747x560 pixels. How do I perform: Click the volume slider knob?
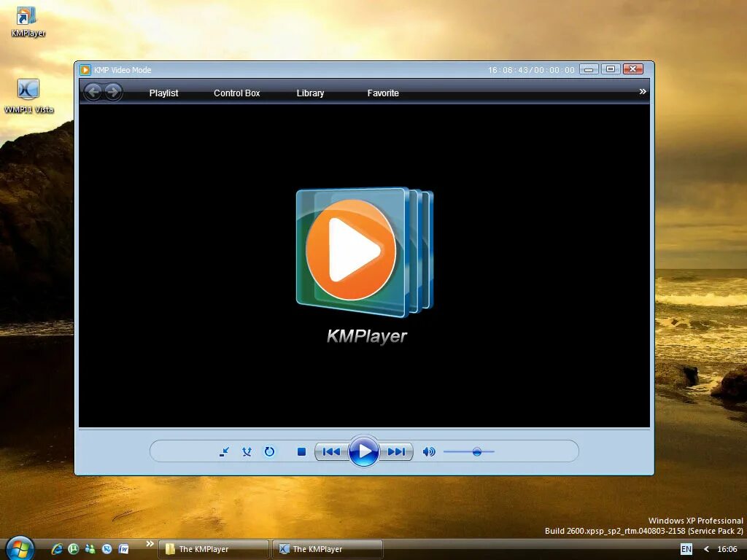tap(477, 452)
